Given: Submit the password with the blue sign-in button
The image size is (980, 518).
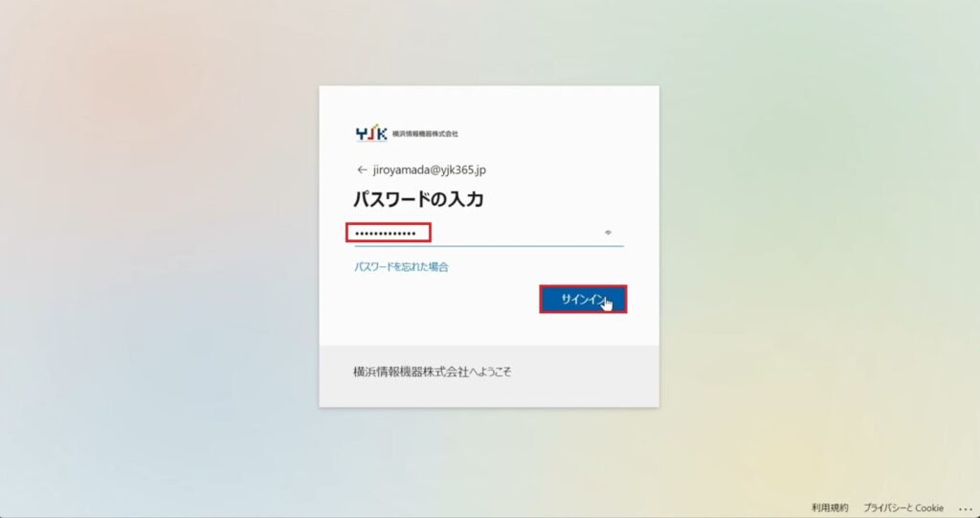Looking at the screenshot, I should pos(583,300).
